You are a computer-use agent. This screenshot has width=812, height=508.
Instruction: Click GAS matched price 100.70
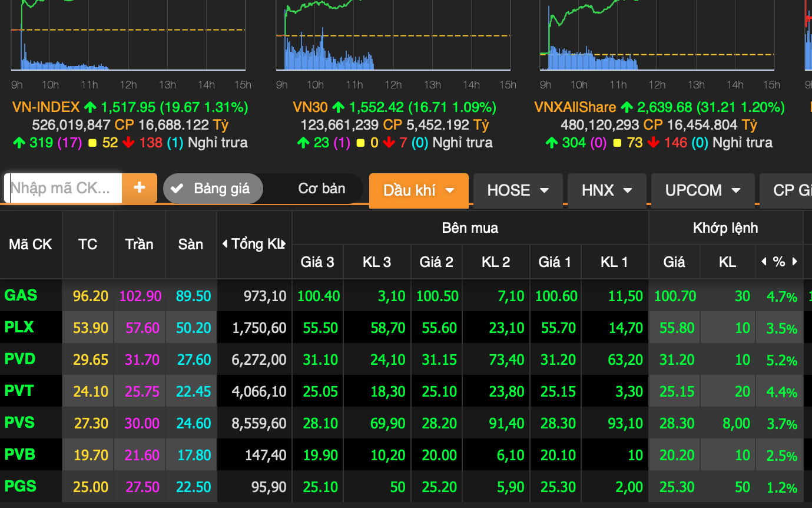tap(675, 296)
